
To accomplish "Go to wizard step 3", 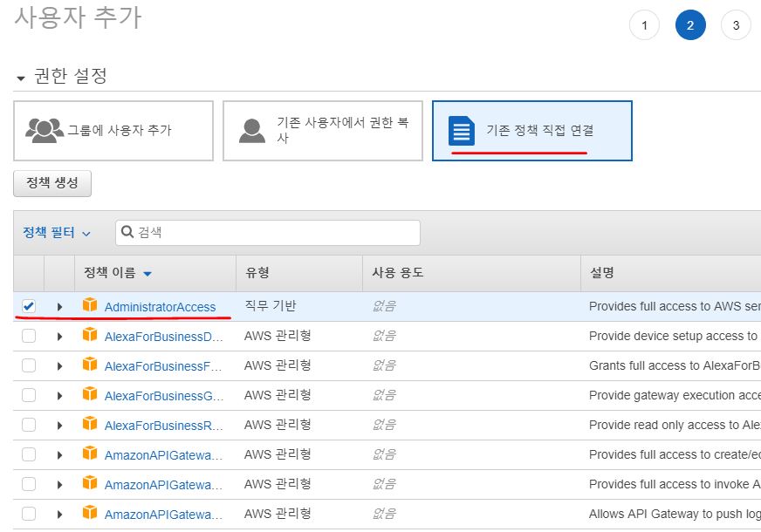I will [736, 25].
